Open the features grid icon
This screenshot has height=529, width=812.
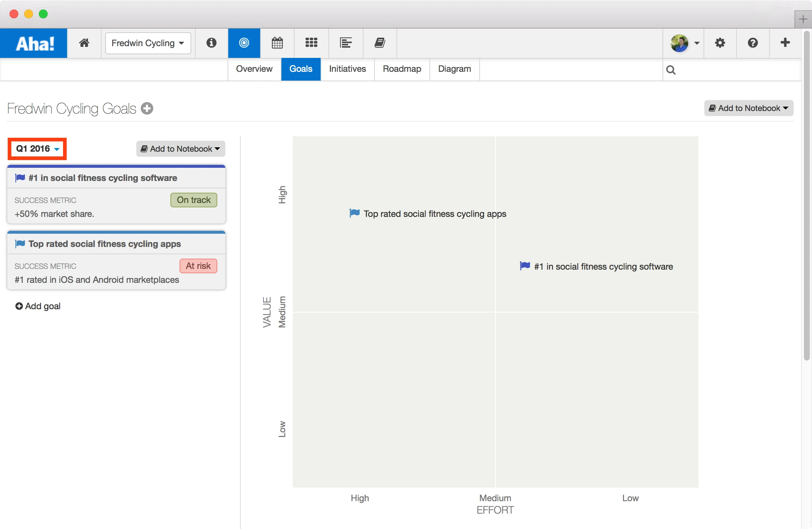(311, 43)
